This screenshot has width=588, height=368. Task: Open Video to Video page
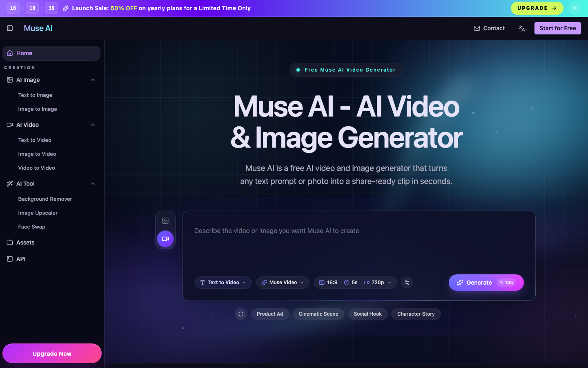[37, 168]
